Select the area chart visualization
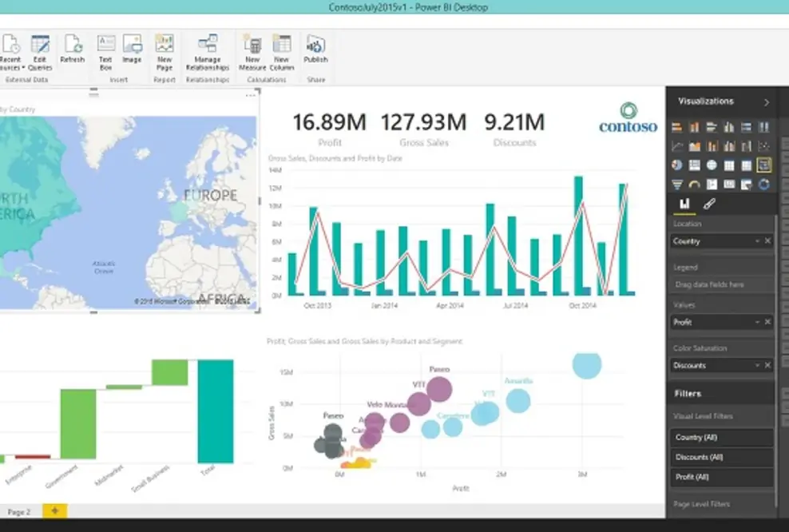The height and width of the screenshot is (532, 789). coord(695,146)
